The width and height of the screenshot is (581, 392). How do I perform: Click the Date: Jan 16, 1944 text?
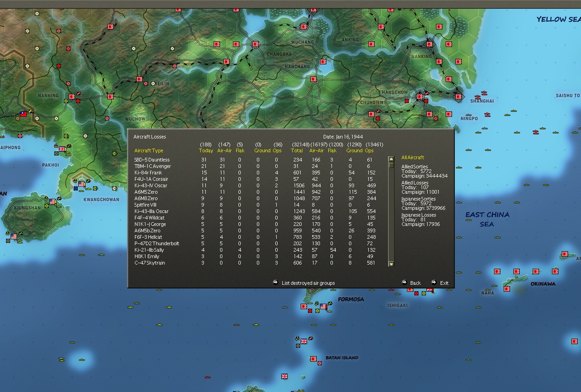[343, 137]
